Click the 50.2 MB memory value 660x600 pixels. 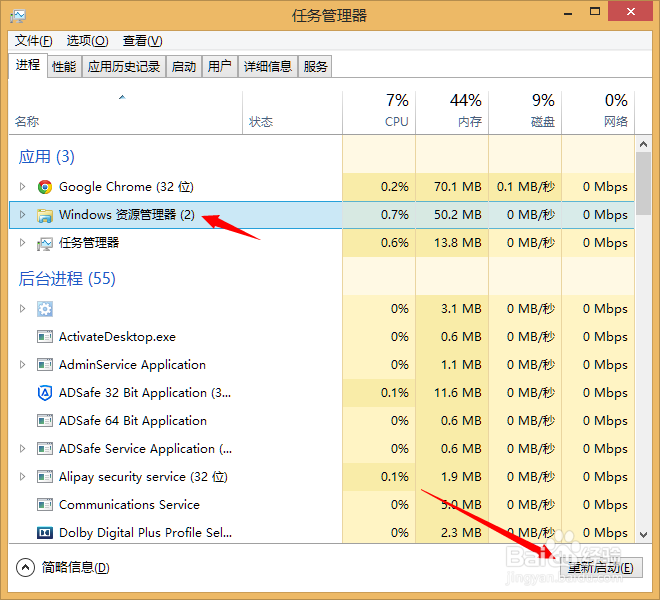pos(458,215)
